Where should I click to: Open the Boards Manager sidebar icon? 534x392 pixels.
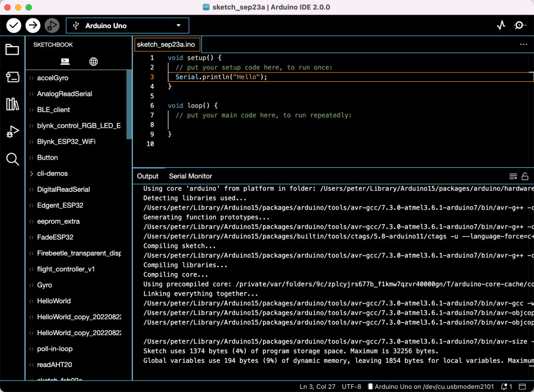[x=13, y=77]
